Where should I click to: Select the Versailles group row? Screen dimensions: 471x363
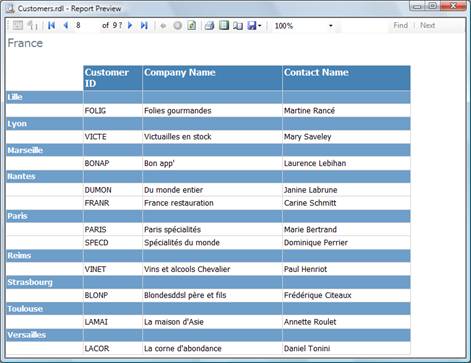[208, 335]
